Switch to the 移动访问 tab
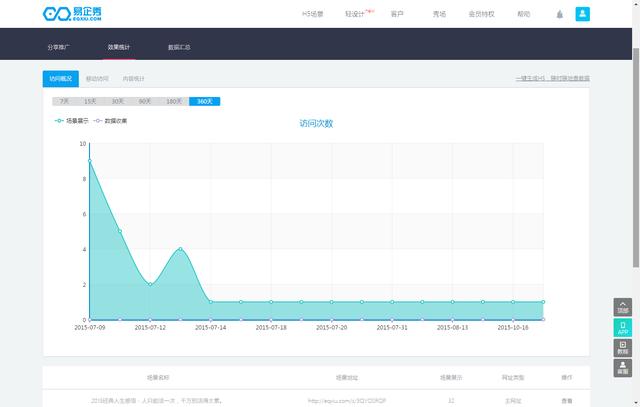Viewport: 640px width, 407px height. pos(97,78)
